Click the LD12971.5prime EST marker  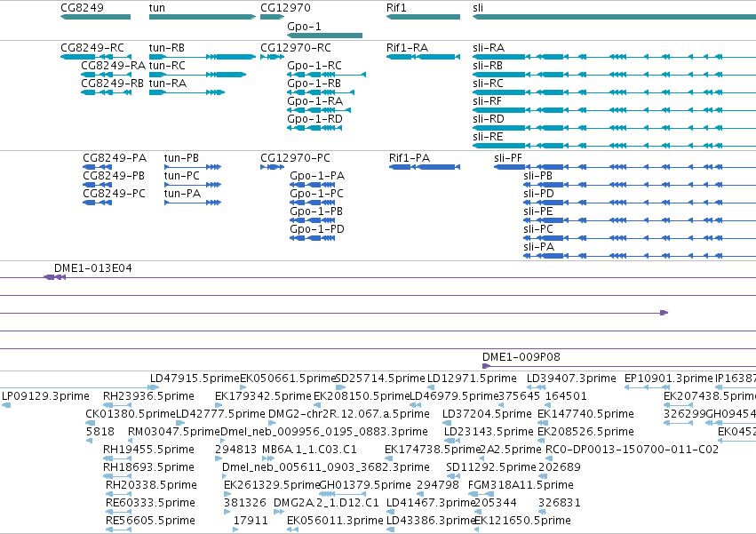tap(430, 387)
